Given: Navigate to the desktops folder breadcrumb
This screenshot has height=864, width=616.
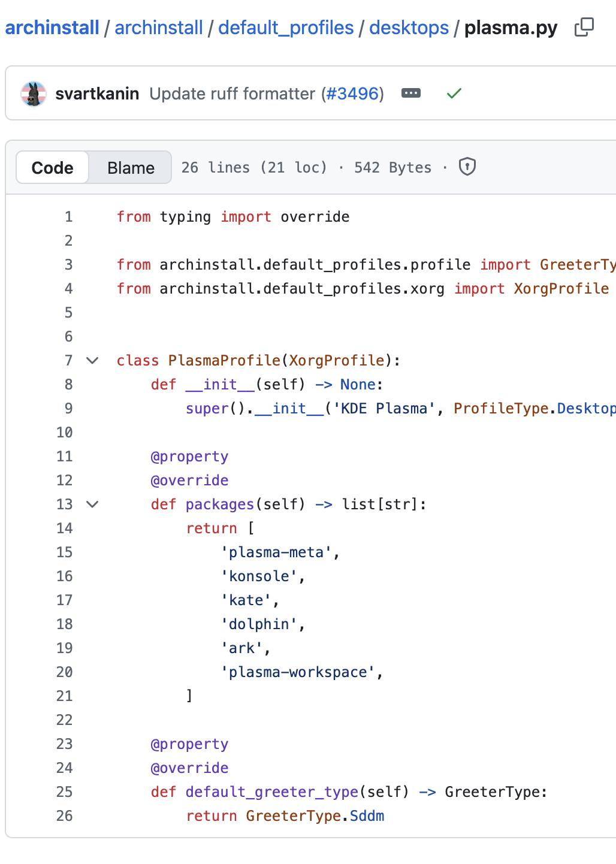Looking at the screenshot, I should click(x=409, y=28).
